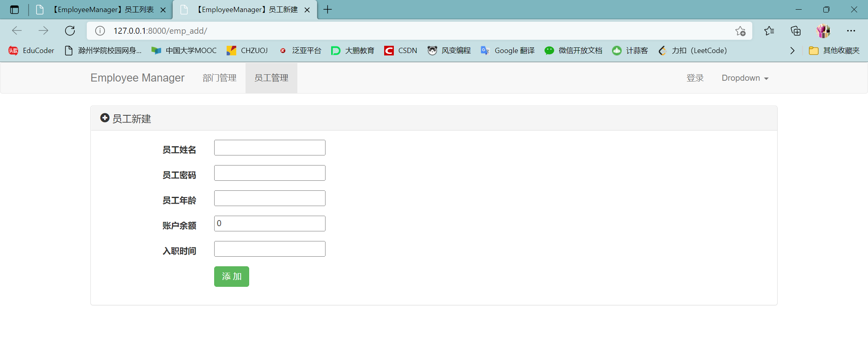The width and height of the screenshot is (868, 337).
Task: Open 微信开放文档 bookmark
Action: pos(573,51)
